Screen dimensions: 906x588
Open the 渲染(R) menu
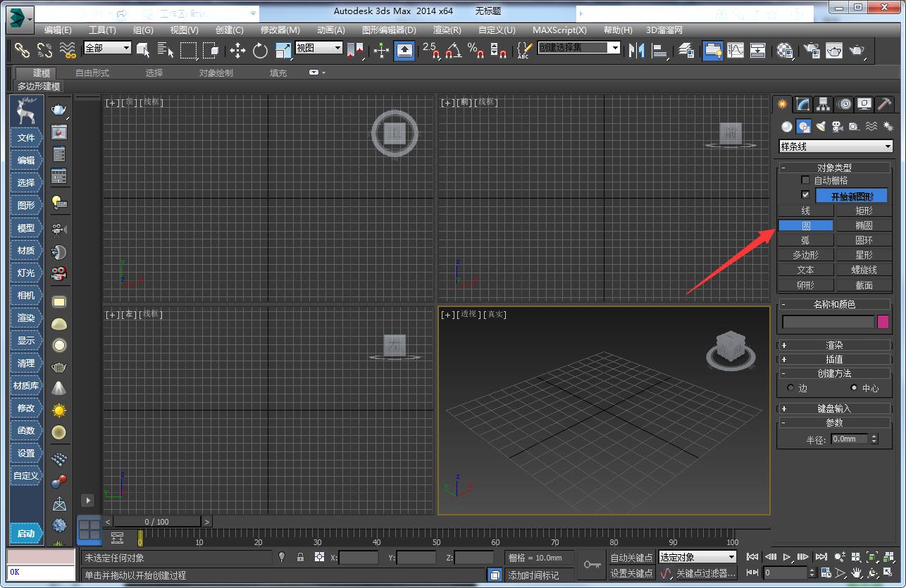click(447, 30)
